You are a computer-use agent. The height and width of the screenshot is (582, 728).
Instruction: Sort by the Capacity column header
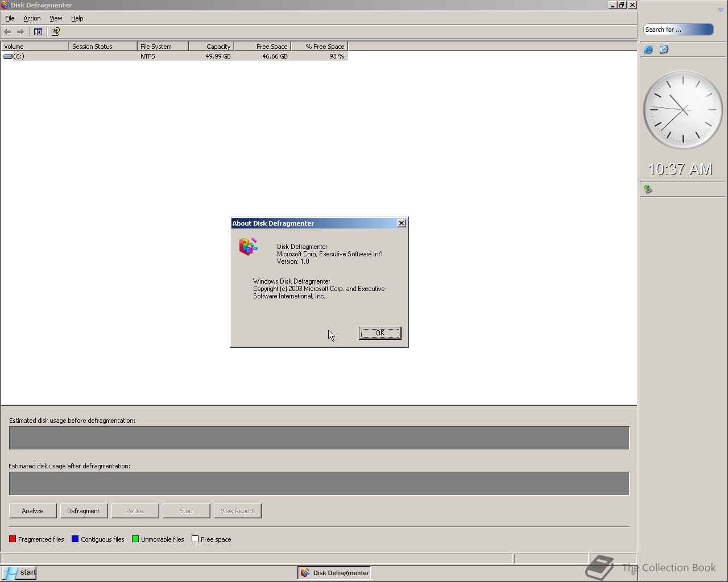211,47
